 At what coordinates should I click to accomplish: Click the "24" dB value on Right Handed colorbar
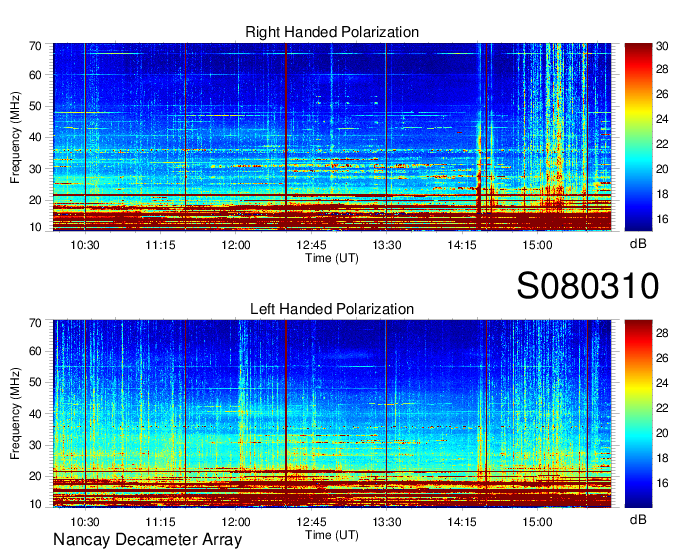pyautogui.click(x=662, y=119)
